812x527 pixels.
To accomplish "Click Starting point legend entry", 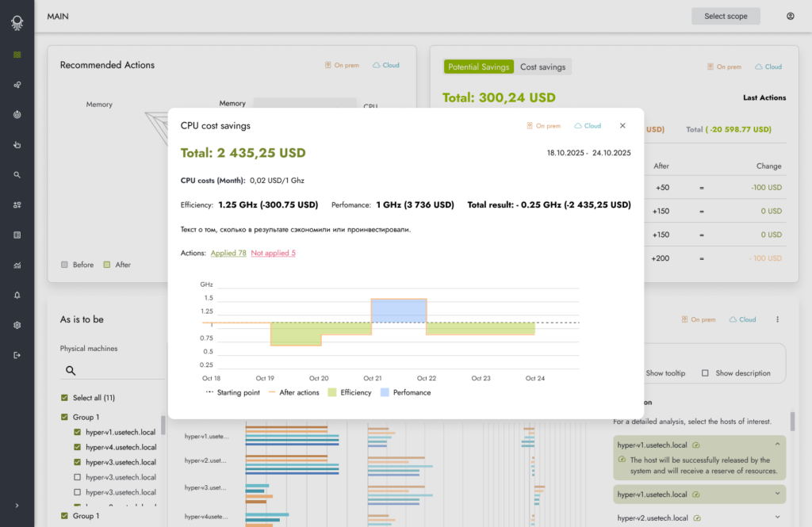I will click(x=232, y=392).
